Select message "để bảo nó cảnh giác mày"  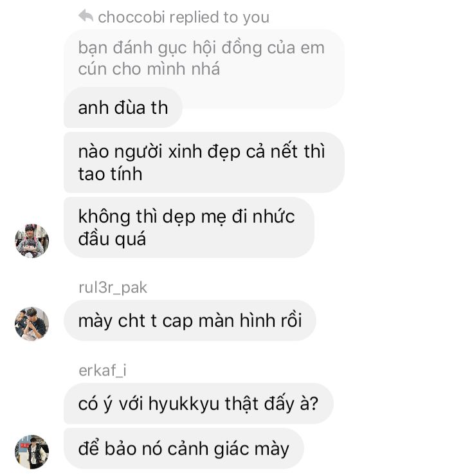pos(183,449)
